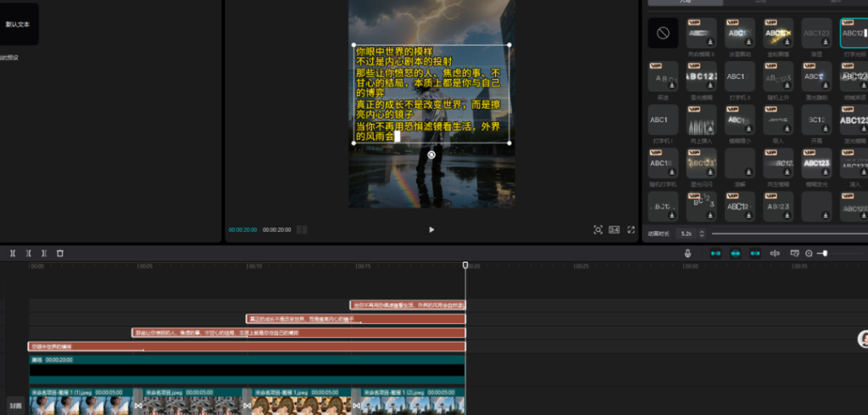The width and height of the screenshot is (868, 415).
Task: Click the split clip tool in timeline toolbar
Action: pos(13,253)
